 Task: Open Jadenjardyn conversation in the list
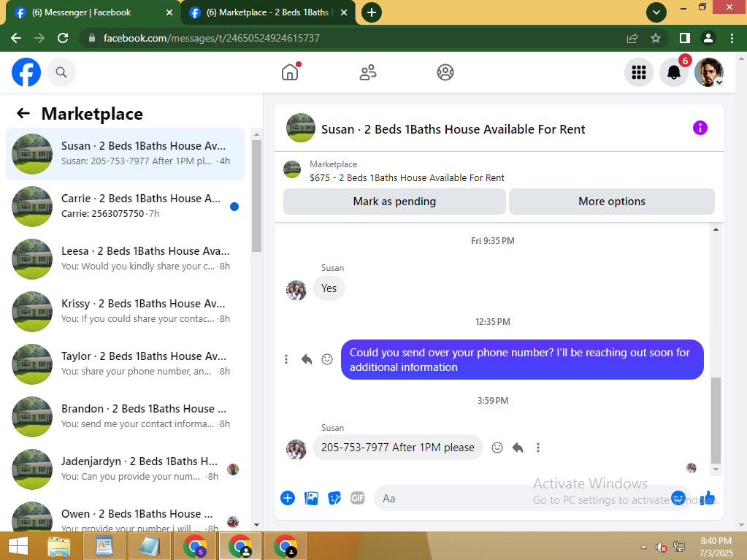pos(126,469)
